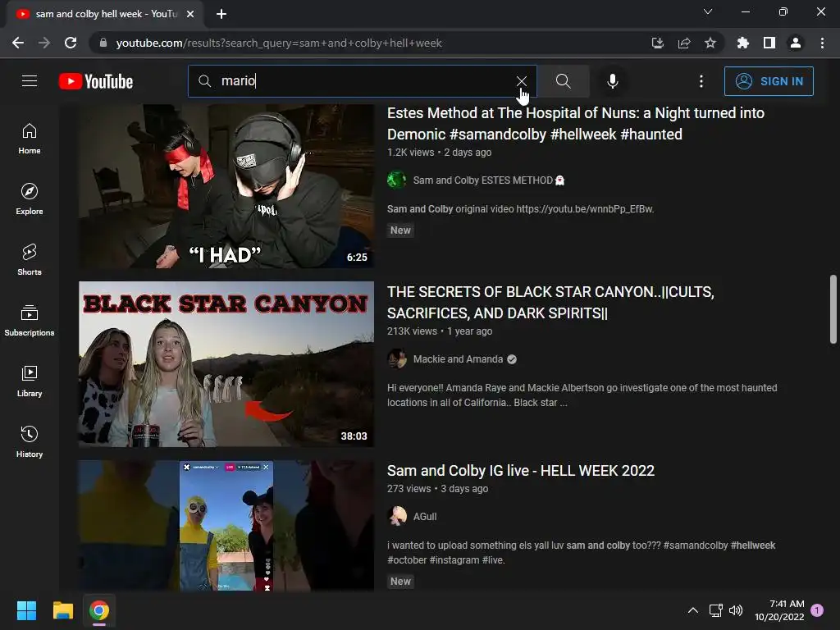Screen dimensions: 840x630
Task: Open the Estes Method video thumbnail
Action: [x=226, y=185]
